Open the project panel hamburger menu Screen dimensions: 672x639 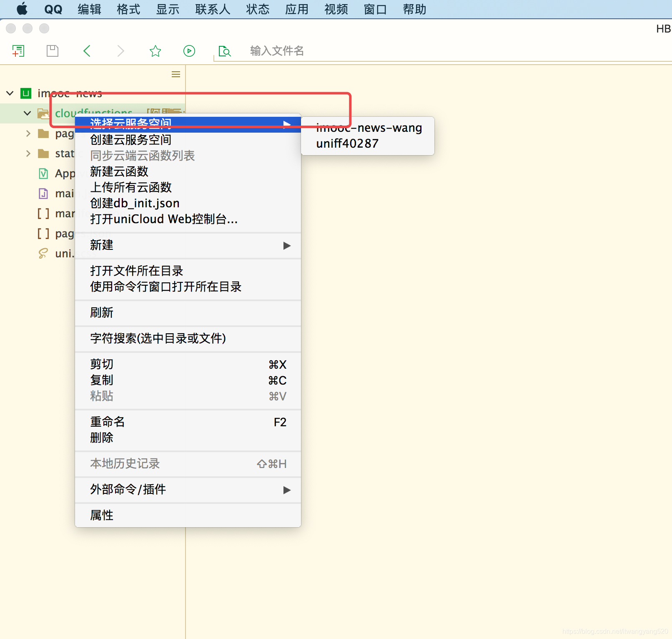click(176, 74)
